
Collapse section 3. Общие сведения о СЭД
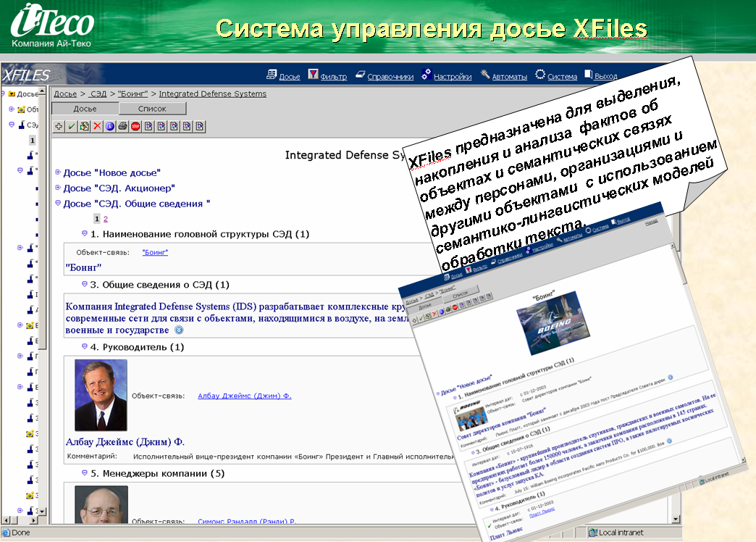[85, 284]
